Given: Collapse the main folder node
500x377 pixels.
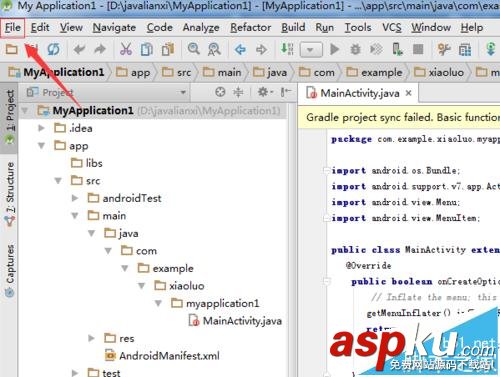Looking at the screenshot, I should (x=75, y=216).
